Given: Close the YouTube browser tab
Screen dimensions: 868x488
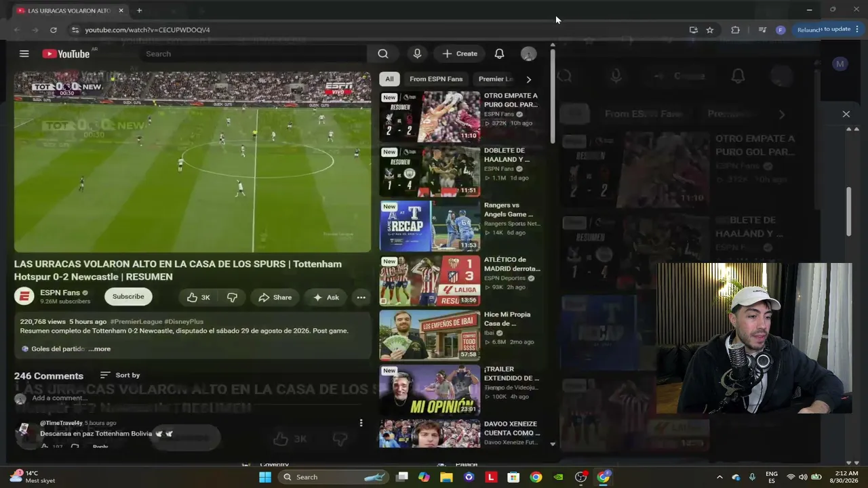Looking at the screenshot, I should click(121, 11).
